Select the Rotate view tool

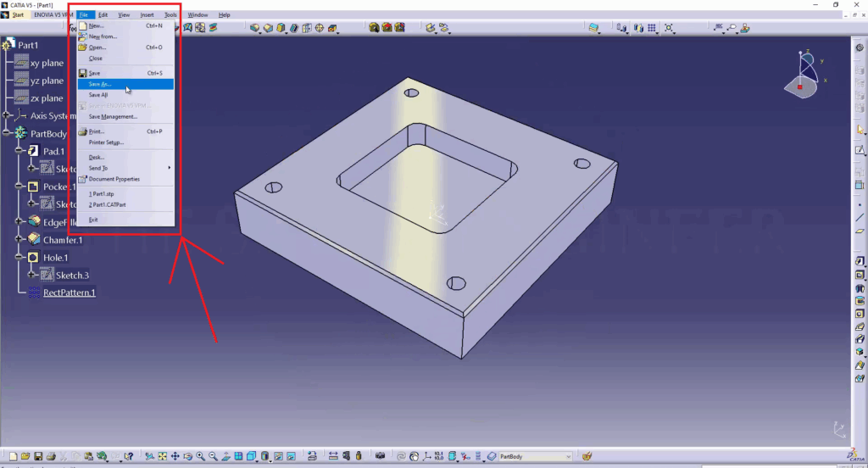[x=187, y=456]
